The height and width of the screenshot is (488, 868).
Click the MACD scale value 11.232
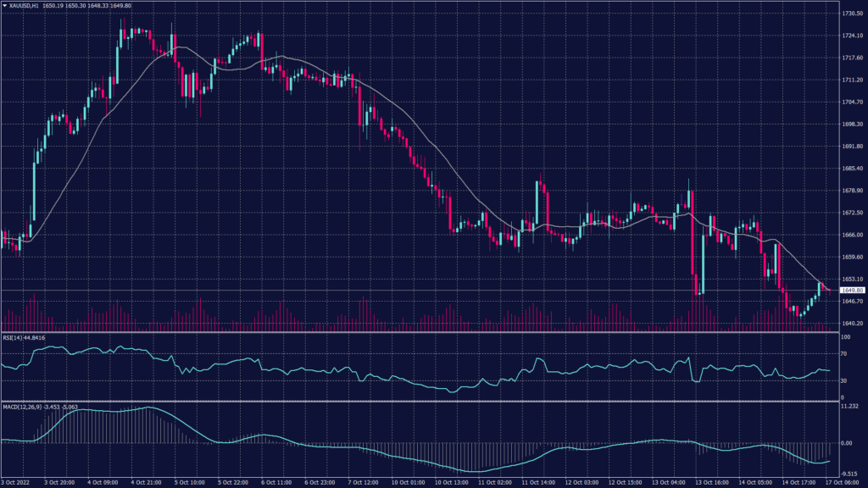tap(848, 407)
